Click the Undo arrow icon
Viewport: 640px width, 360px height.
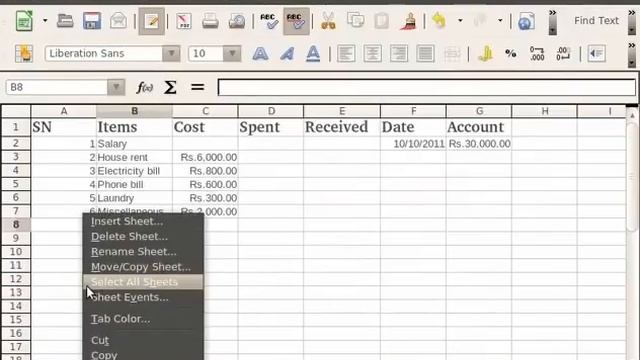point(439,20)
